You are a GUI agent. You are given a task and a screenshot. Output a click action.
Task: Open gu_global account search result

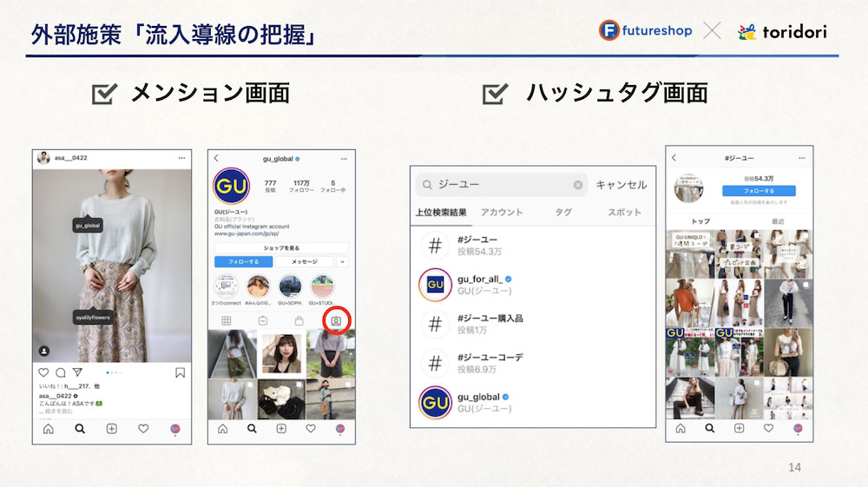(x=533, y=402)
